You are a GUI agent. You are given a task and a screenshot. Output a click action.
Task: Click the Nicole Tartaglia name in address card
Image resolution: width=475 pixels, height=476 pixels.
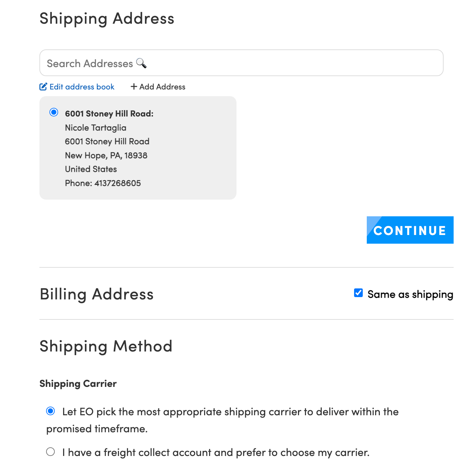(96, 128)
